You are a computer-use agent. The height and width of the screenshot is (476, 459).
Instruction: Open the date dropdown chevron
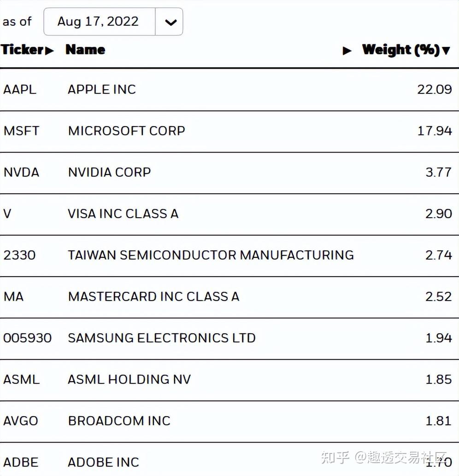pyautogui.click(x=170, y=22)
